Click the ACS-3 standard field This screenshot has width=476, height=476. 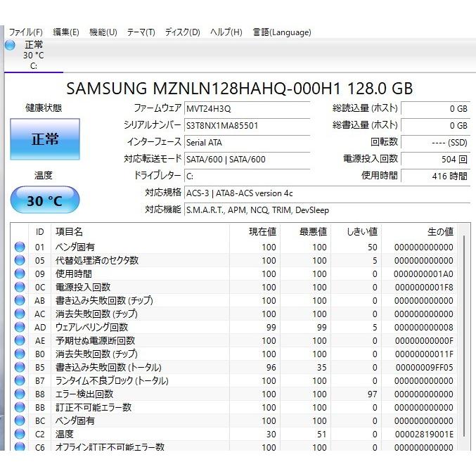click(327, 193)
